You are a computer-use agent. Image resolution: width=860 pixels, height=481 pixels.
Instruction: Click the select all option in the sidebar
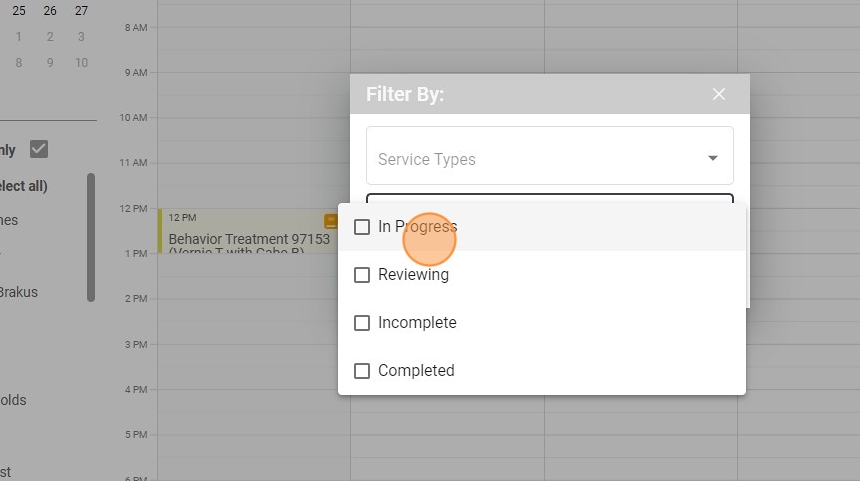click(24, 186)
